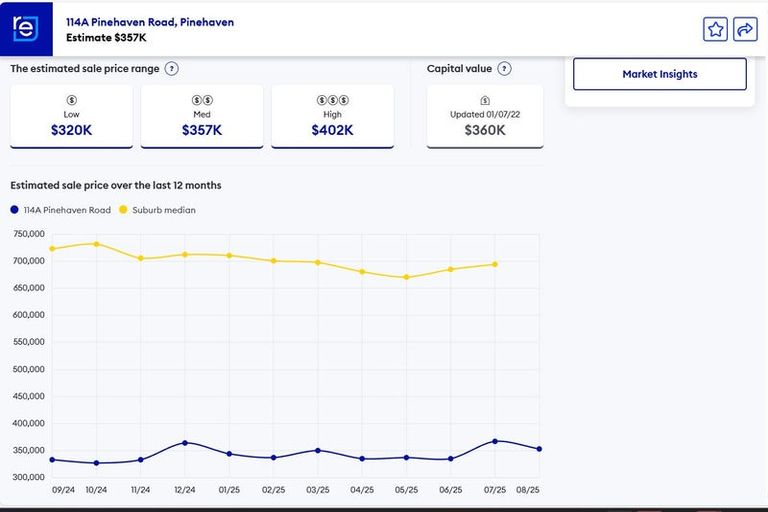Click the dollar icon on Low card
This screenshot has width=768, height=512.
click(71, 100)
